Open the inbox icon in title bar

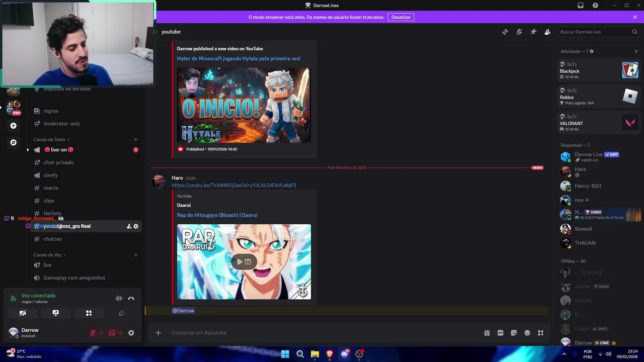(x=581, y=6)
